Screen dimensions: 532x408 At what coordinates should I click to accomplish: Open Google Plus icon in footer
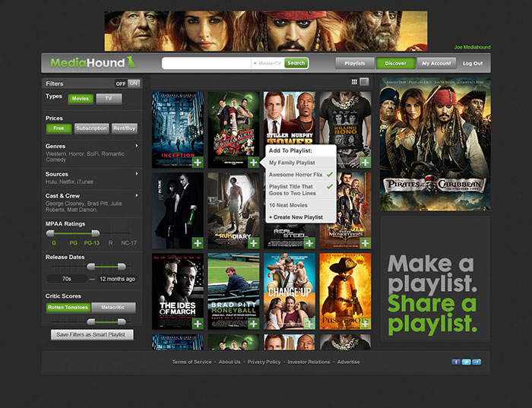pyautogui.click(x=477, y=362)
